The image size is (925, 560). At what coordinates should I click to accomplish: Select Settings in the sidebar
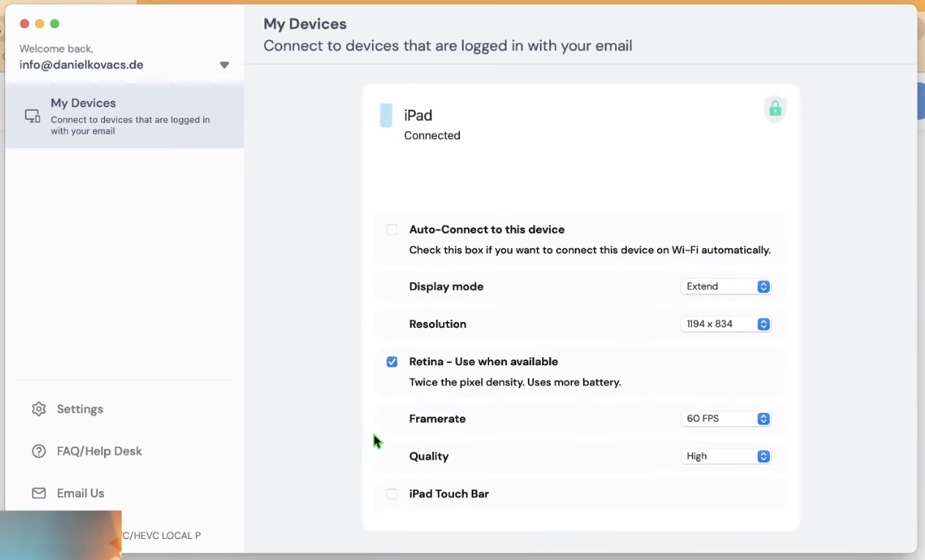pyautogui.click(x=80, y=409)
